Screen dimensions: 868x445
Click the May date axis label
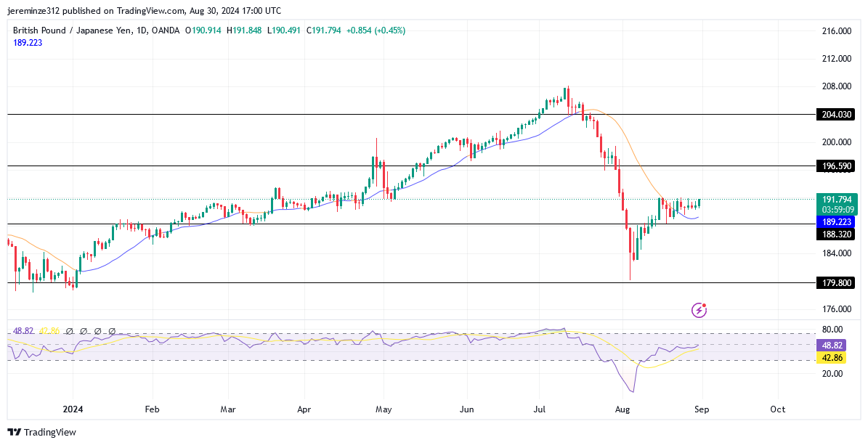[x=383, y=409]
